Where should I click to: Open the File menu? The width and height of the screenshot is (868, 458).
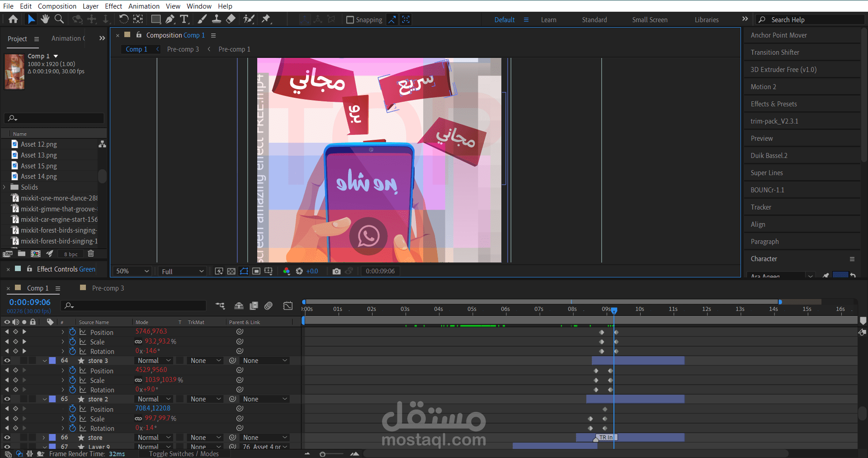(8, 6)
